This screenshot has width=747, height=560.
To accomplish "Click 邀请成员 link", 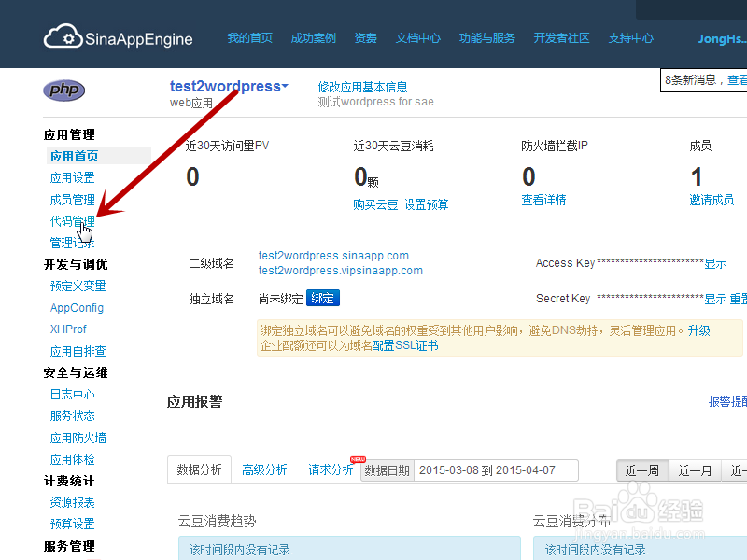I will [712, 200].
